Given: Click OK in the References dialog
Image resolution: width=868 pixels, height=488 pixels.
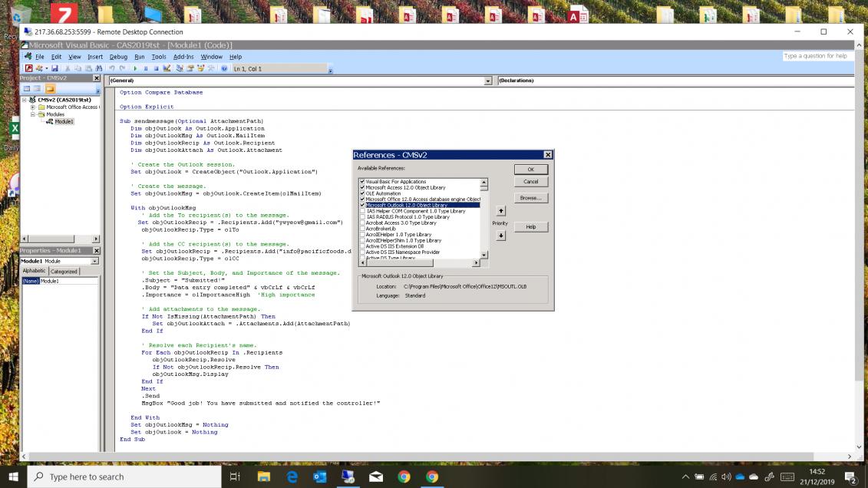Looking at the screenshot, I should [x=531, y=170].
